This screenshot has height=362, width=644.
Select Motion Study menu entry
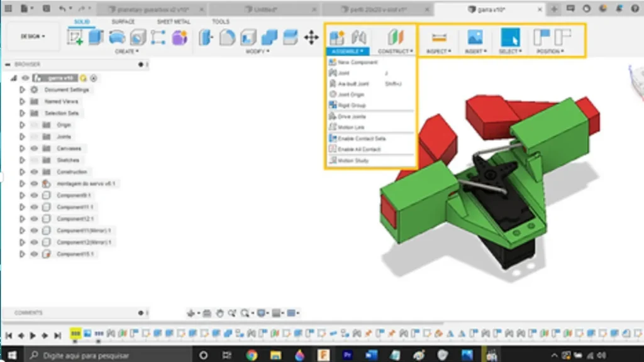(x=353, y=161)
